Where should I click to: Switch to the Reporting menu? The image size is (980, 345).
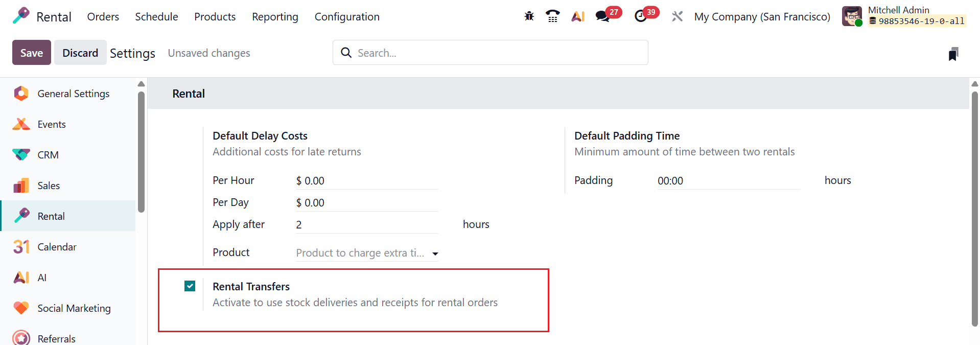[275, 16]
